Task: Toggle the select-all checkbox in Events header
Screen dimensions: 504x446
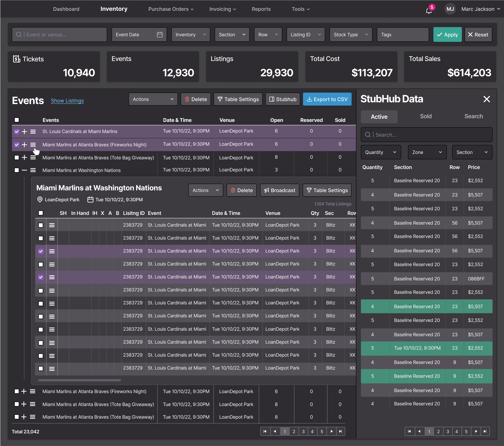Action: point(17,120)
